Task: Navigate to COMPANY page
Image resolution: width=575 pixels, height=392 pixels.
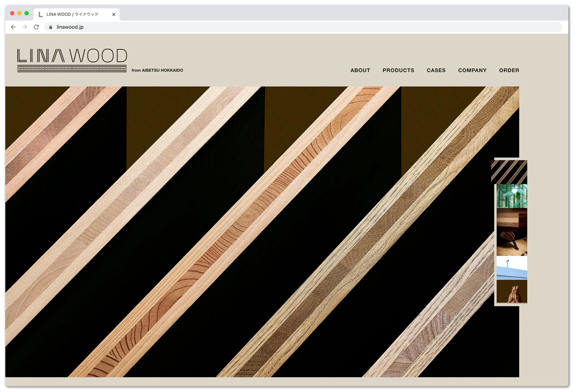Action: (472, 70)
